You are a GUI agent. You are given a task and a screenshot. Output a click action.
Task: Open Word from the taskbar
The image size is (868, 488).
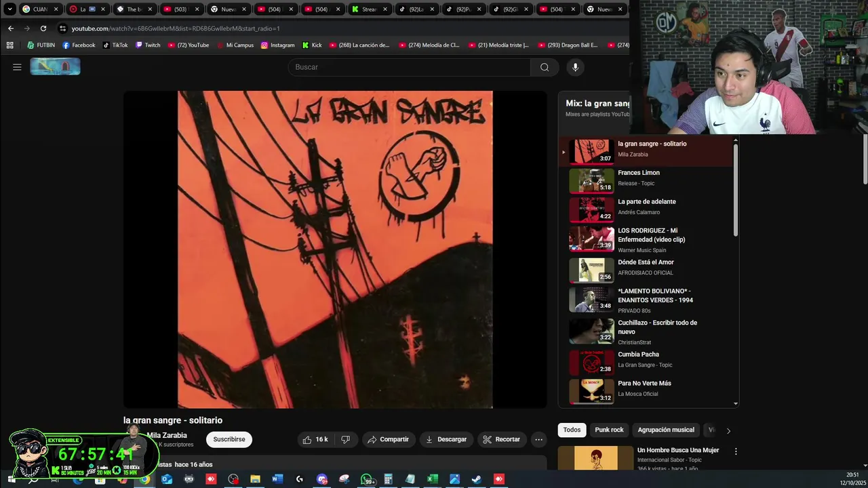(x=277, y=479)
